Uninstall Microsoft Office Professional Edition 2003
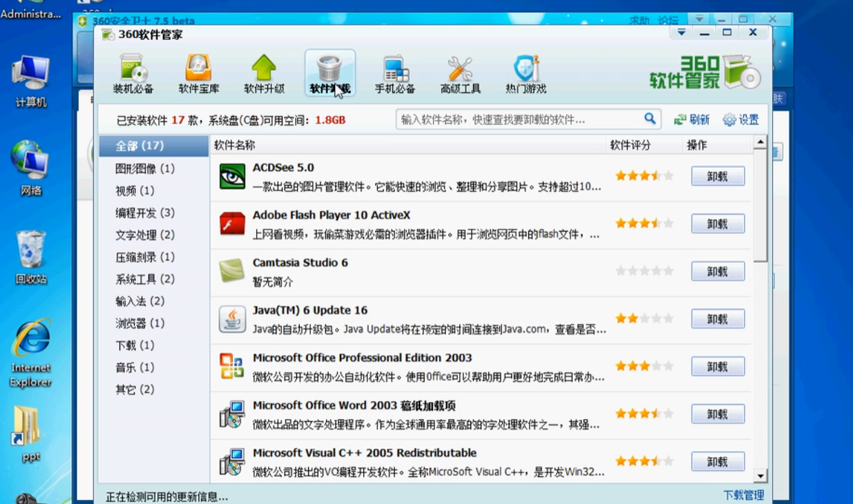853x504 pixels. pyautogui.click(x=718, y=367)
